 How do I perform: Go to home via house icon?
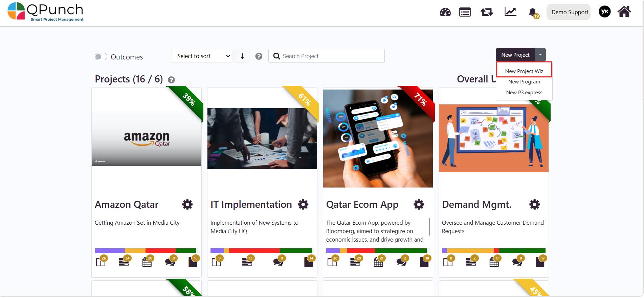point(624,12)
